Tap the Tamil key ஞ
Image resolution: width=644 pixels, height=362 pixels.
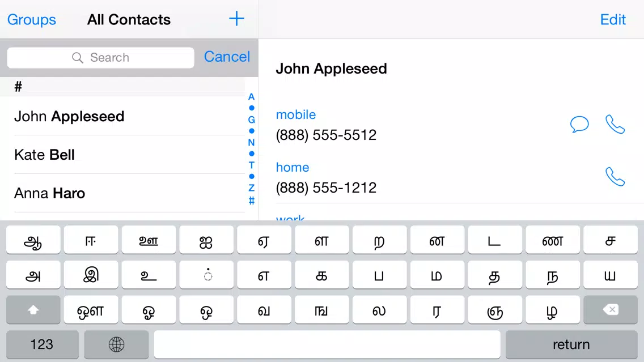coord(495,310)
